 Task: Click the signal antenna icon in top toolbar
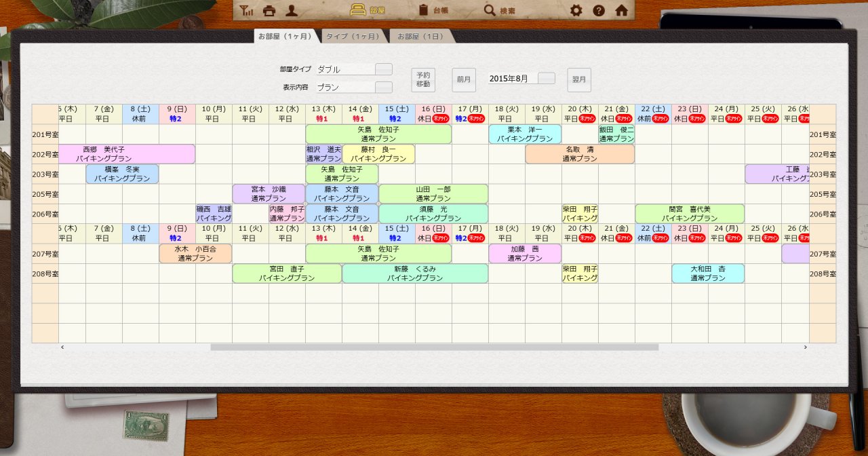247,10
